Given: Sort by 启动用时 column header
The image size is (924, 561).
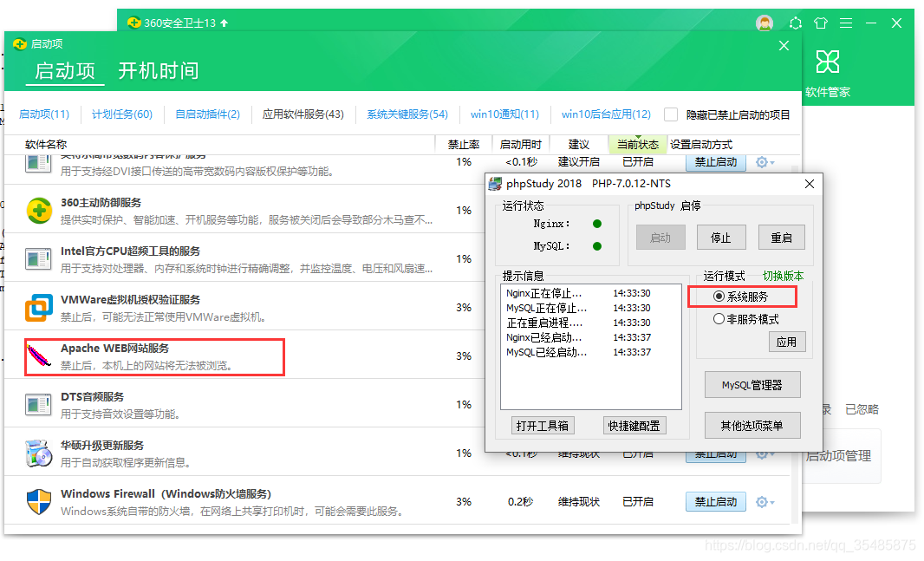Looking at the screenshot, I should [520, 145].
